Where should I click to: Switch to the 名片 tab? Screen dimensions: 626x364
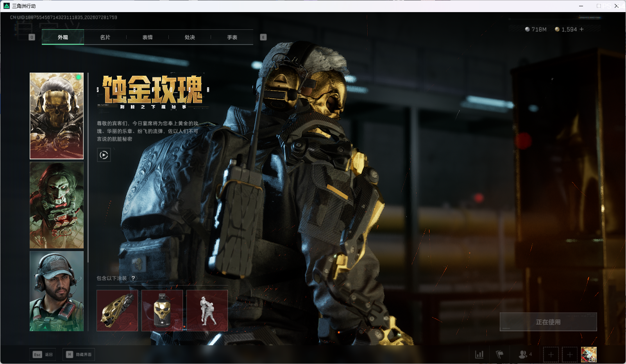pos(105,37)
